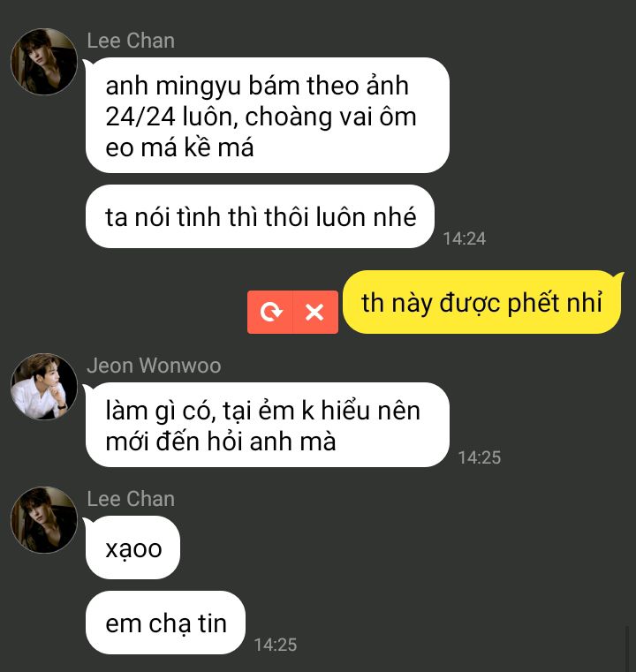636x672 pixels.
Task: Open Jeon Wonwoo's profile picture
Action: coord(43,387)
